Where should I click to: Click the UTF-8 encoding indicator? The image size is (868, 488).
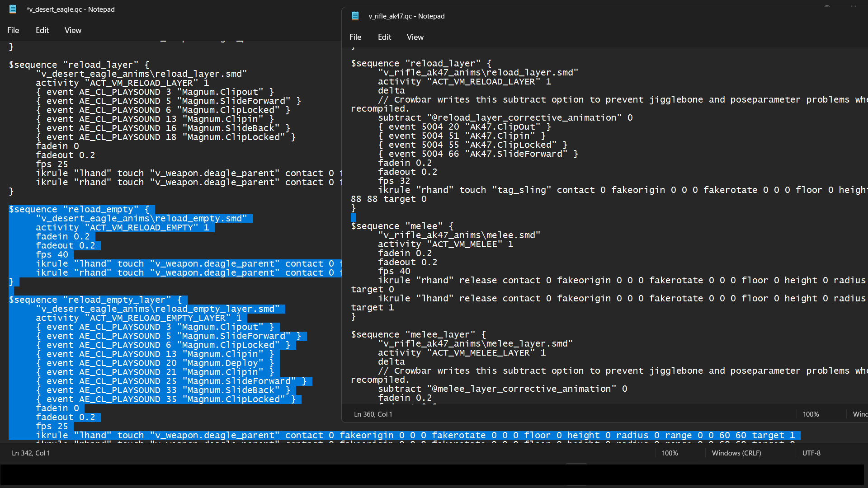[811, 453]
